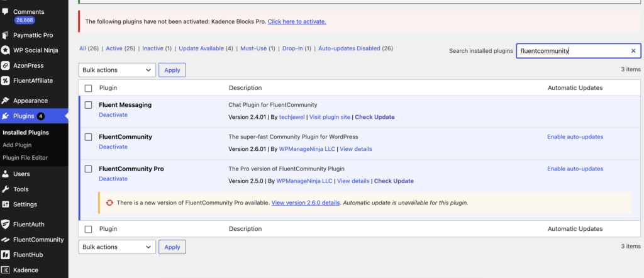Check Update for Fluent Messaging
This screenshot has width=644, height=278.
coord(375,117)
